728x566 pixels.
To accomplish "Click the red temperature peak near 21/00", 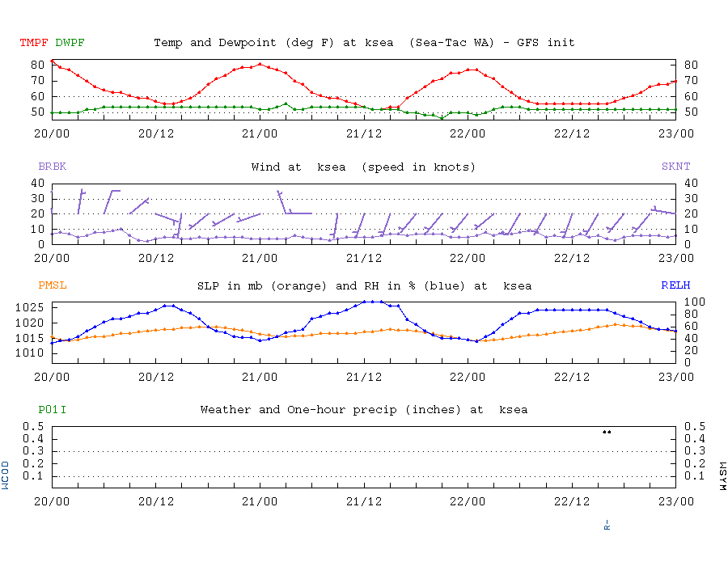I will [x=260, y=64].
